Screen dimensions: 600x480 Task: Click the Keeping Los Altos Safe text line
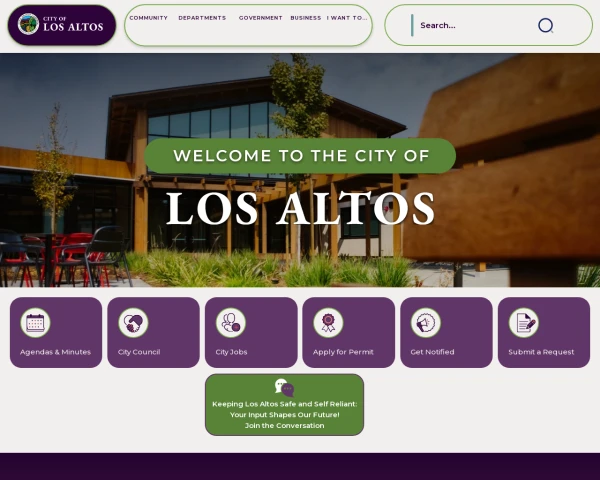click(x=284, y=404)
